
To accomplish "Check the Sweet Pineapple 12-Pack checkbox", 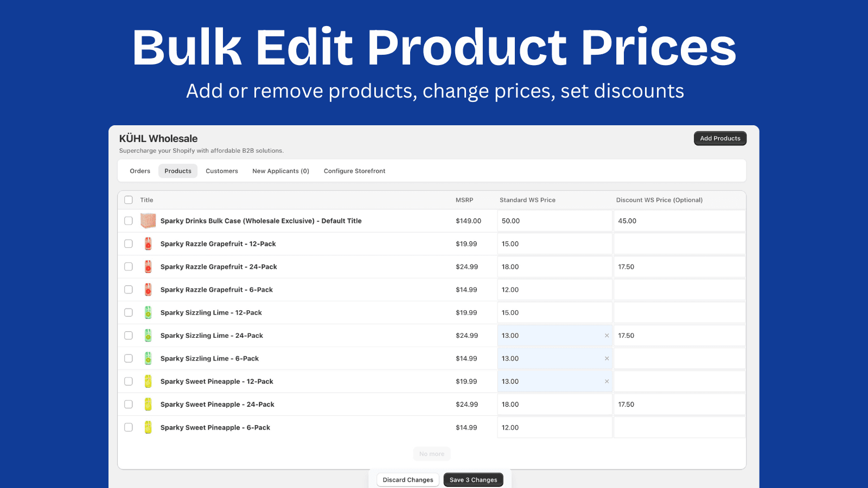I will point(129,382).
